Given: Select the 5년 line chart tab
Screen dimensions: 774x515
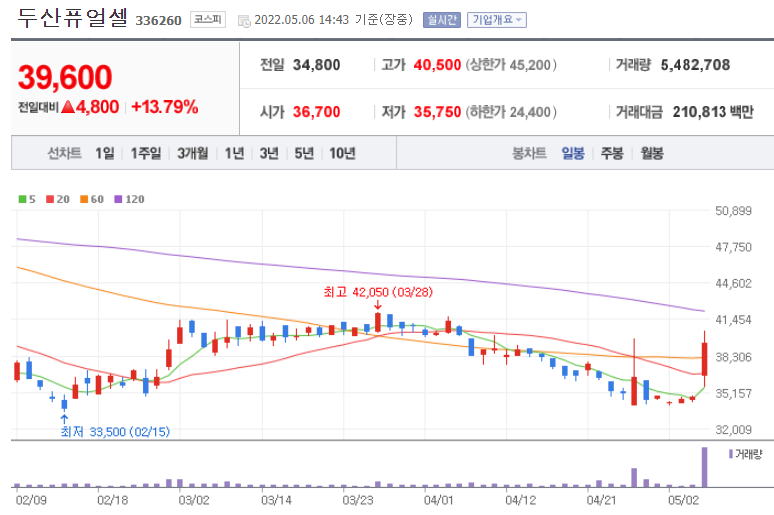Looking at the screenshot, I should point(304,153).
